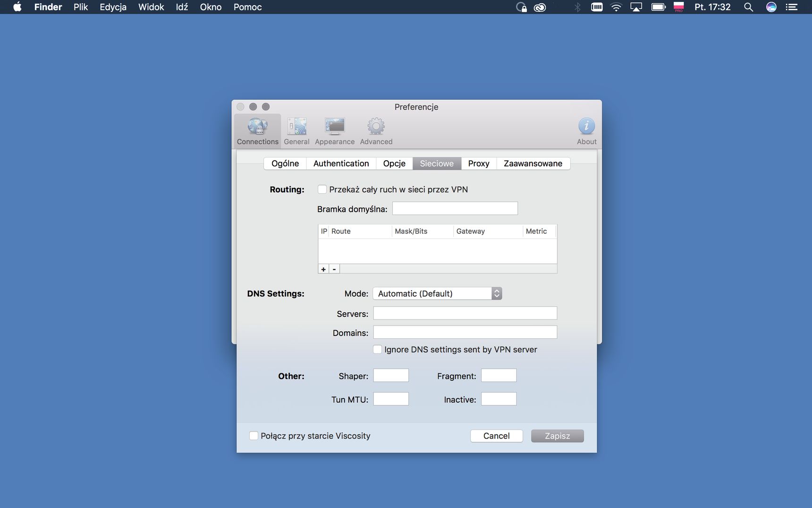Click the IP column header
Screen dimensions: 812x508
(324, 231)
